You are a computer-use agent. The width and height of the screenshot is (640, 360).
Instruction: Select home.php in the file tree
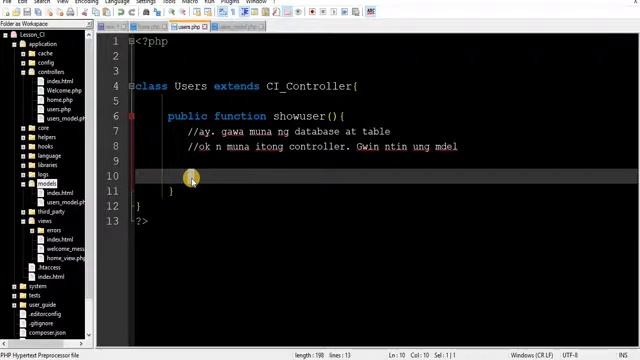60,100
